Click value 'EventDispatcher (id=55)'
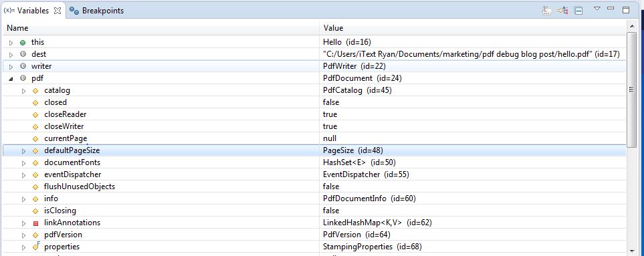 [x=366, y=174]
